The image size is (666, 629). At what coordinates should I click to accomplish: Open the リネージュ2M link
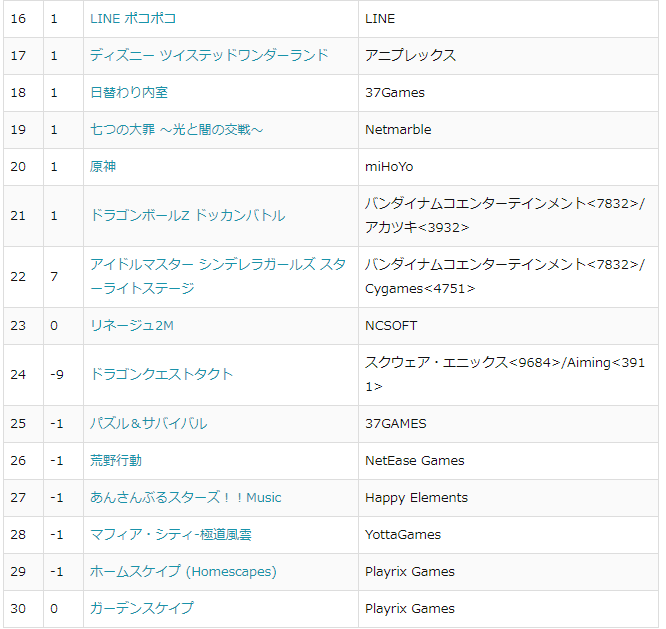coord(132,326)
